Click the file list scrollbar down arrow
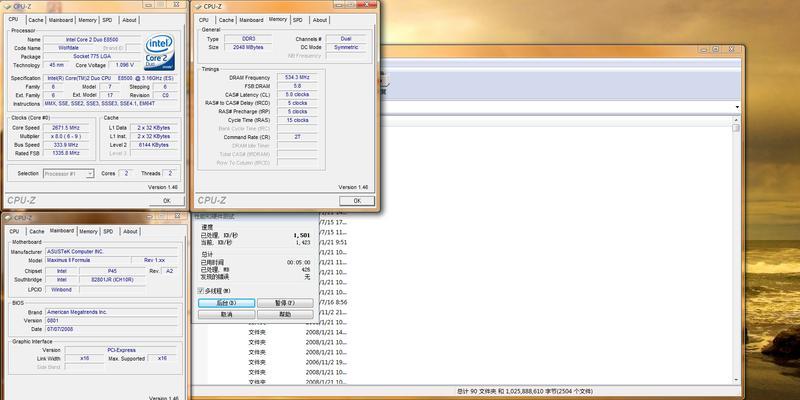This screenshot has width=800, height=400. pyautogui.click(x=735, y=380)
